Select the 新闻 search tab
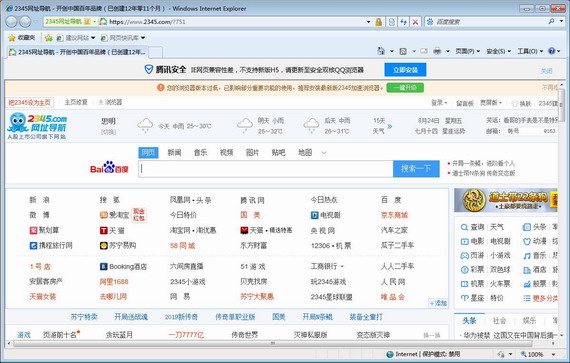This screenshot has width=570, height=363. click(174, 153)
